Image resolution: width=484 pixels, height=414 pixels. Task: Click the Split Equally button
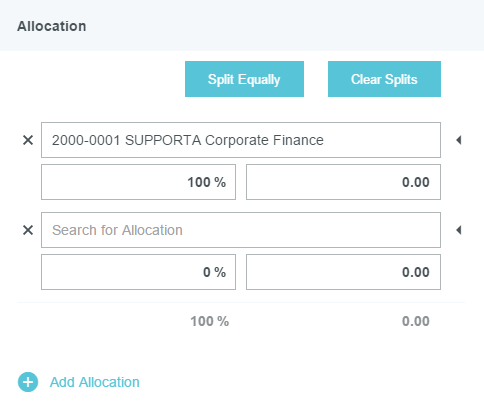244,79
